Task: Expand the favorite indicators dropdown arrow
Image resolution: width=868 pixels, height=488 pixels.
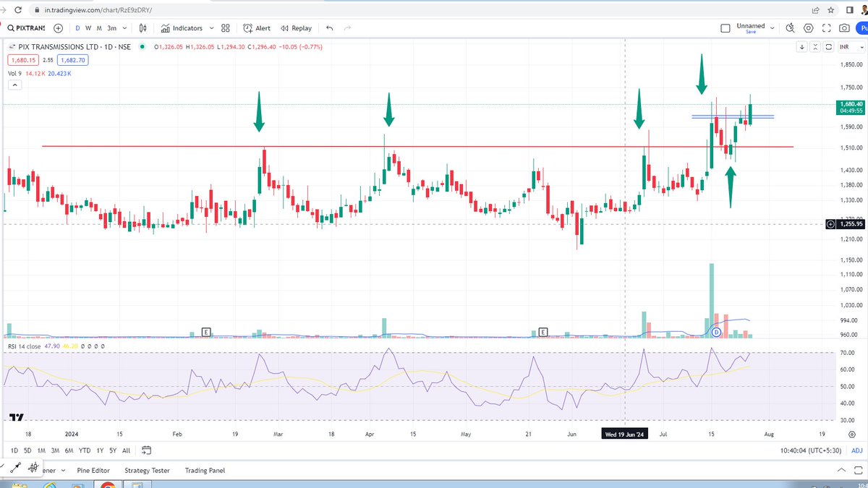Action: pos(211,28)
